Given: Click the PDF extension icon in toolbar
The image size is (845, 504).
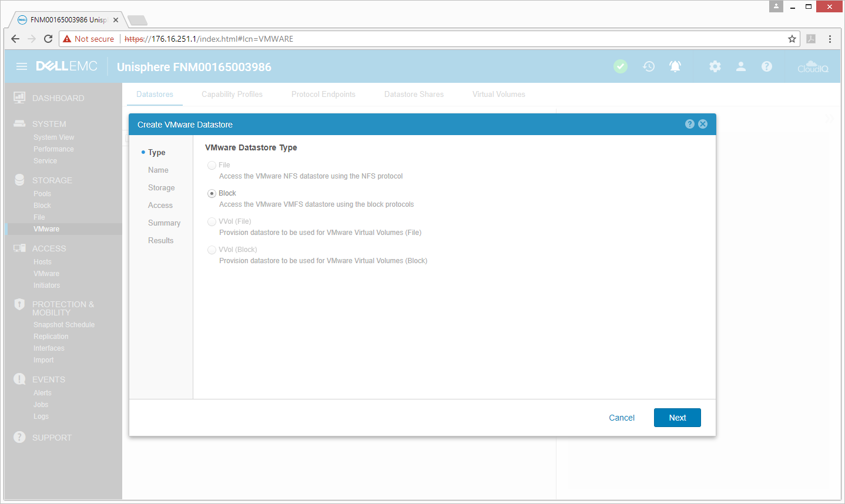Looking at the screenshot, I should [x=811, y=39].
